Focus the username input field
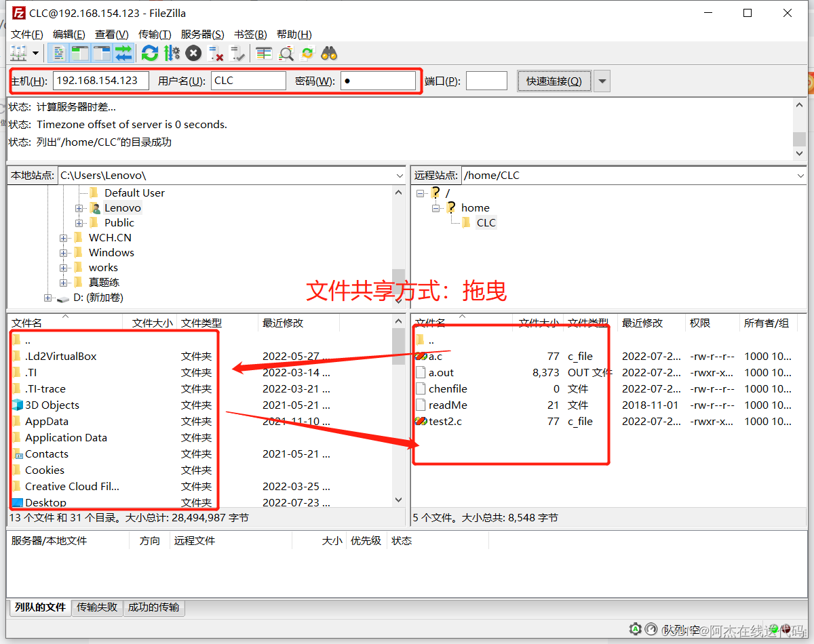This screenshot has height=644, width=814. click(248, 81)
